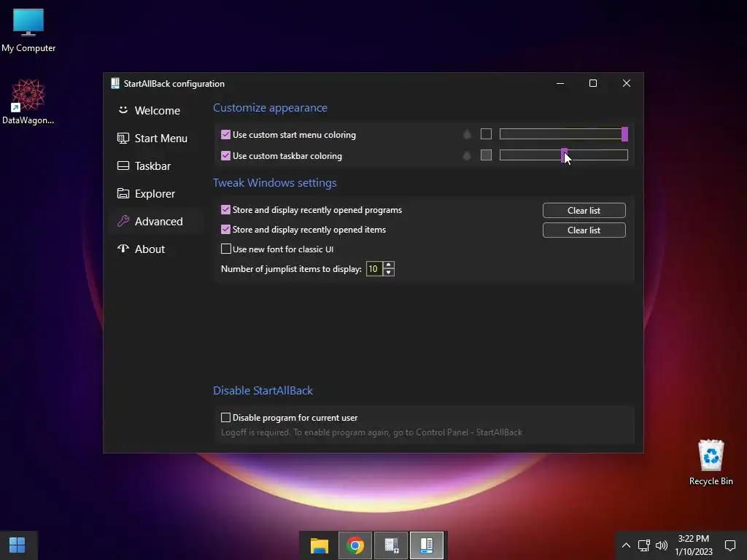This screenshot has height=560, width=747.
Task: Clear list of recently opened items
Action: (x=584, y=230)
